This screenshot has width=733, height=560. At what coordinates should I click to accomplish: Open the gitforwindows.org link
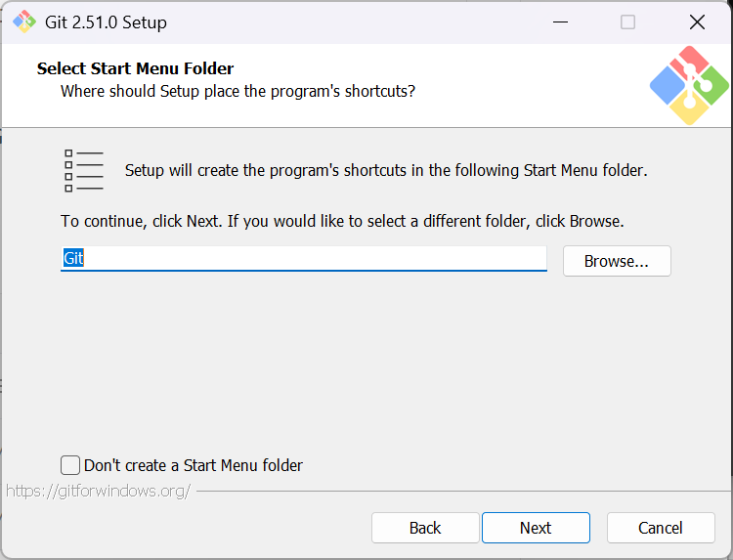(98, 491)
